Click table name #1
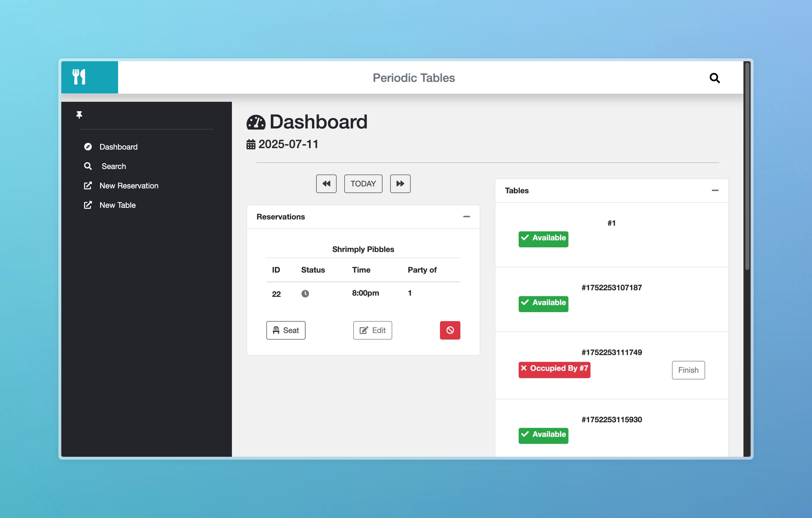The width and height of the screenshot is (812, 518). point(611,223)
